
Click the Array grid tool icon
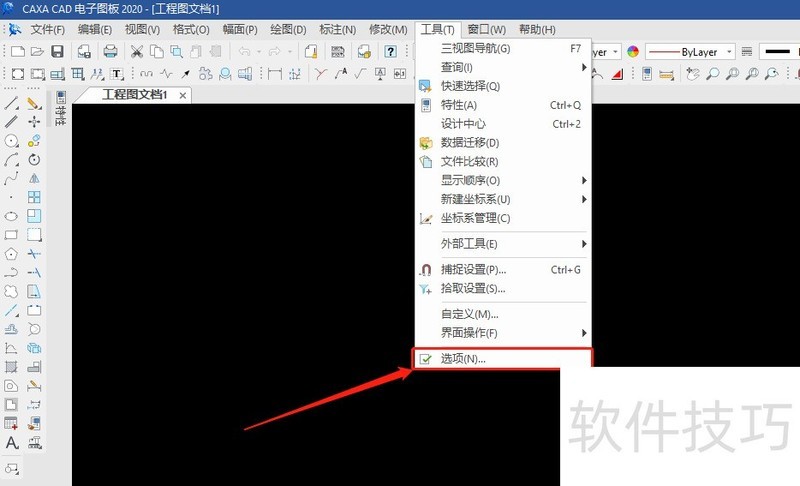click(x=34, y=197)
